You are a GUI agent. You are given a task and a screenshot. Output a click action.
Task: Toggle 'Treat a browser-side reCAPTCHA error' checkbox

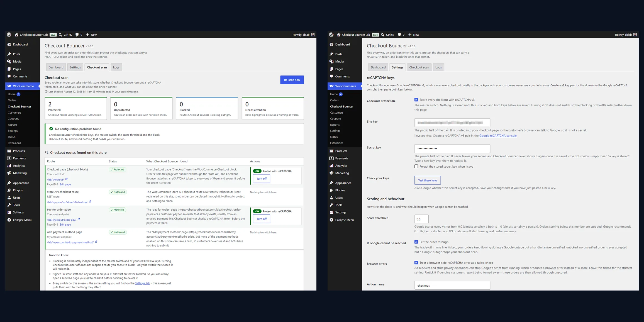pyautogui.click(x=416, y=263)
